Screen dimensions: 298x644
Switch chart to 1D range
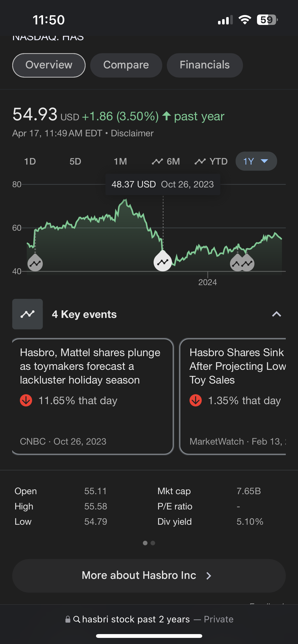point(30,161)
